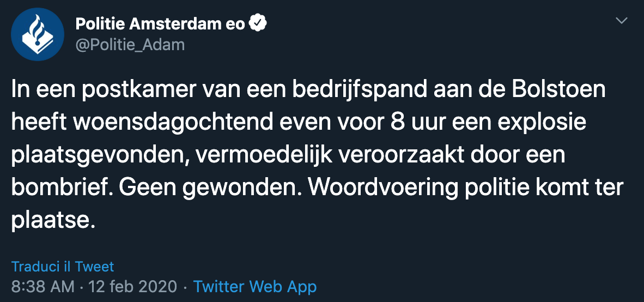Click the verified checkmark badge
The image size is (644, 302).
[x=258, y=24]
